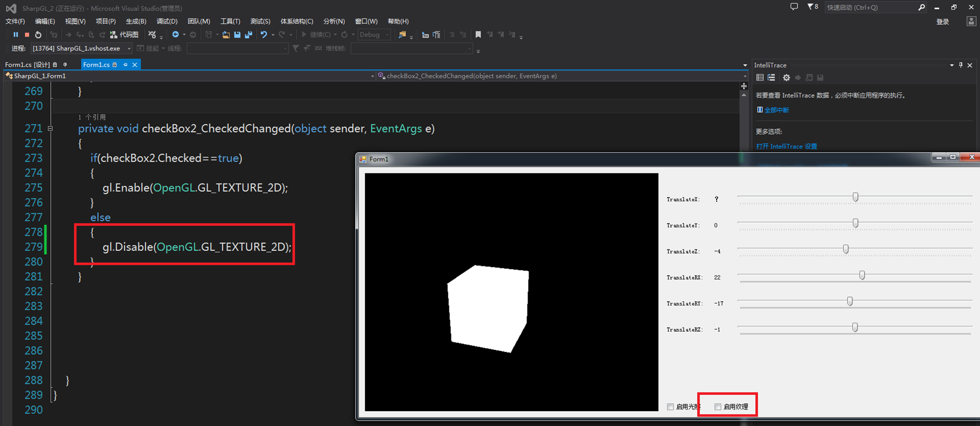The image size is (980, 426).
Task: Navigate backward with blue arrow icon
Action: (175, 35)
